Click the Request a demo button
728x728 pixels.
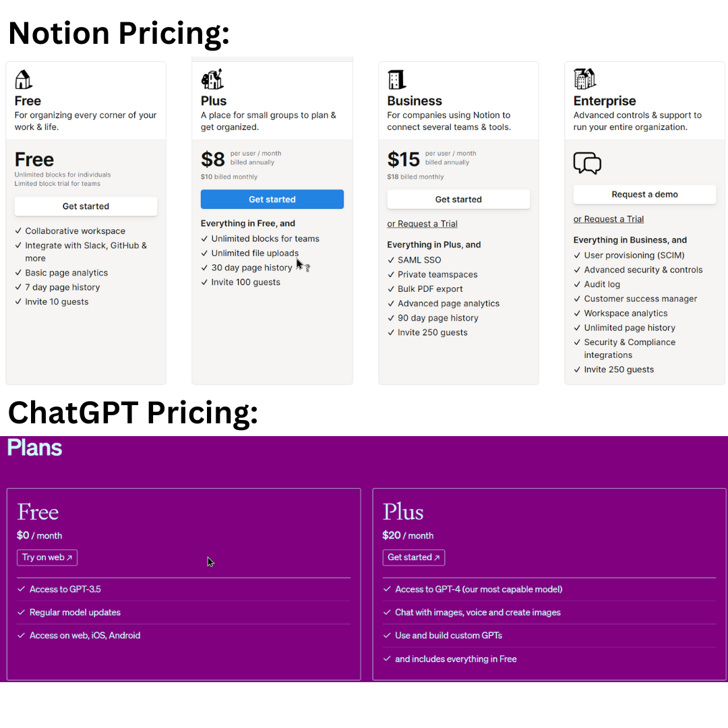click(644, 194)
